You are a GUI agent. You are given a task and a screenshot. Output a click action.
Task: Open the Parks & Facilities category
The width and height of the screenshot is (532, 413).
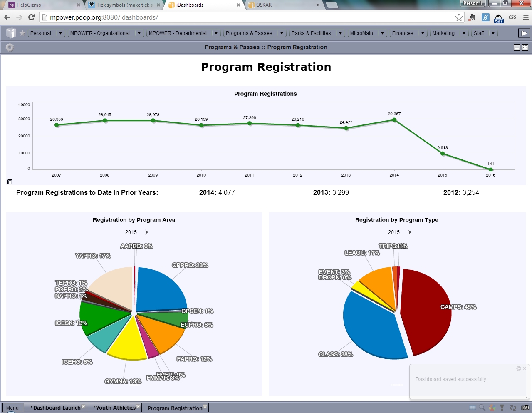[312, 33]
